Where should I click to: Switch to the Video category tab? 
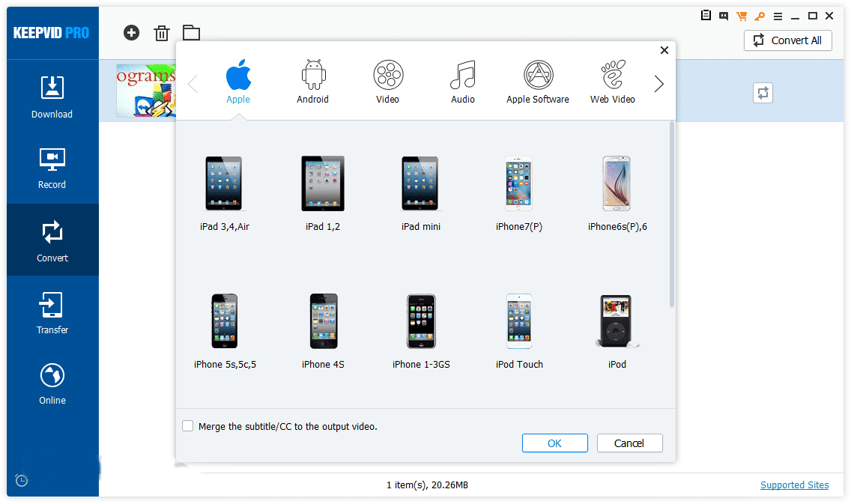387,82
